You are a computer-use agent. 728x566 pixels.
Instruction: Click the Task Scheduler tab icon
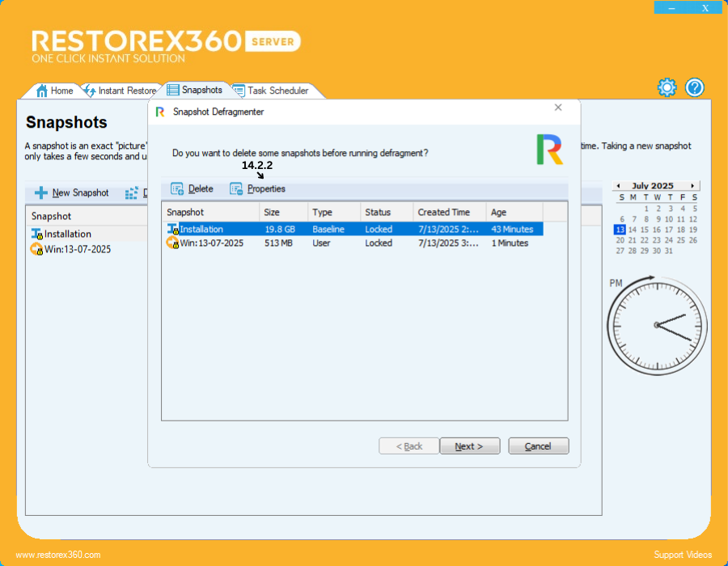[239, 91]
